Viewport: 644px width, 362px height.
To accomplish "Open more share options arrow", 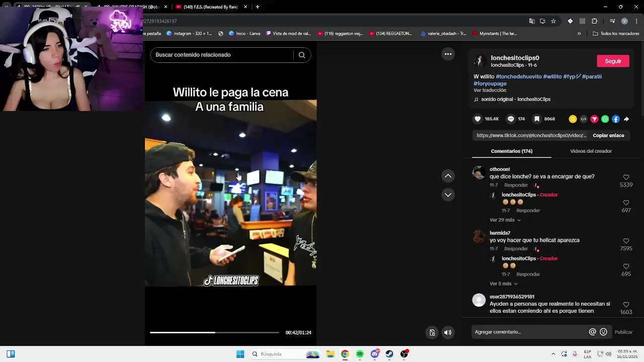I will pyautogui.click(x=626, y=119).
